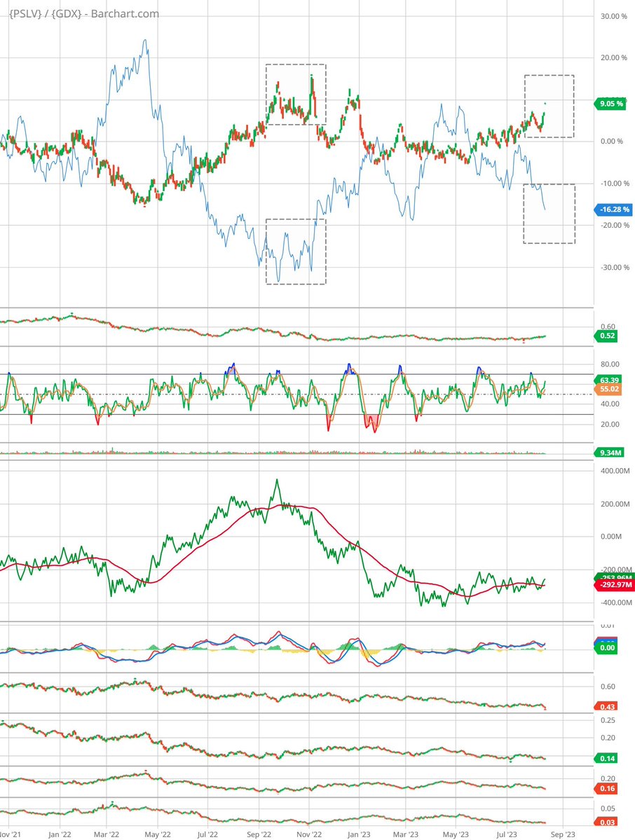This screenshot has width=635, height=840.
Task: Click the 80.00 oscillator axis label
Action: coord(610,364)
